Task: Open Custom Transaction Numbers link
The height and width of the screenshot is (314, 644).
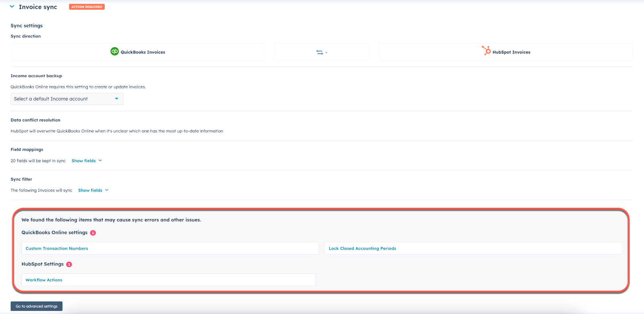Action: pos(57,248)
